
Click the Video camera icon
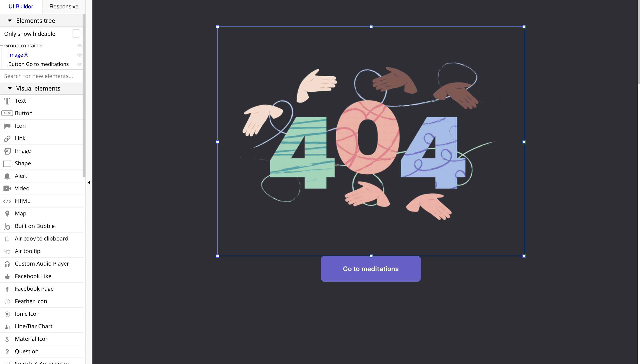[x=7, y=188]
